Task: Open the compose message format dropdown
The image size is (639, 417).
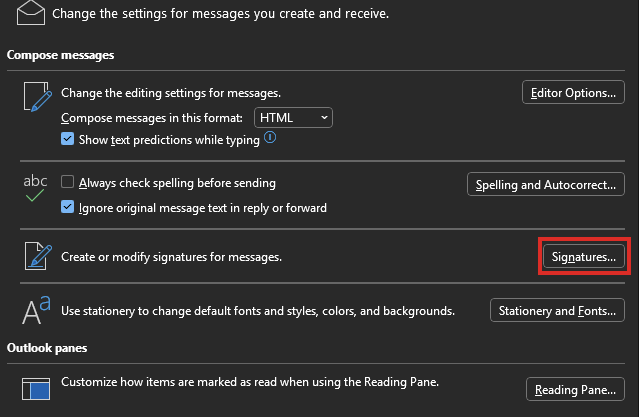Action: tap(293, 118)
